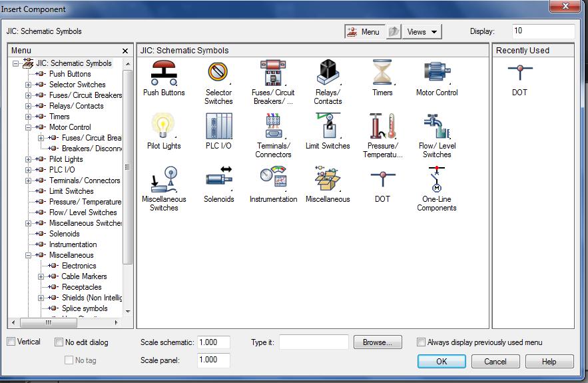Screen dimensions: 588x383
Task: Expand the Miscellaneous Switches tree node
Action: (x=28, y=224)
